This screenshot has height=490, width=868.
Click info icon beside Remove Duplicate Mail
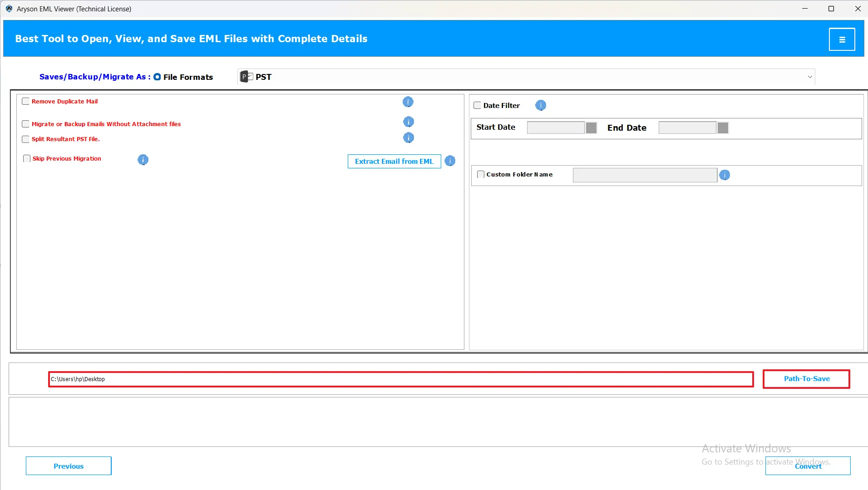tap(408, 102)
